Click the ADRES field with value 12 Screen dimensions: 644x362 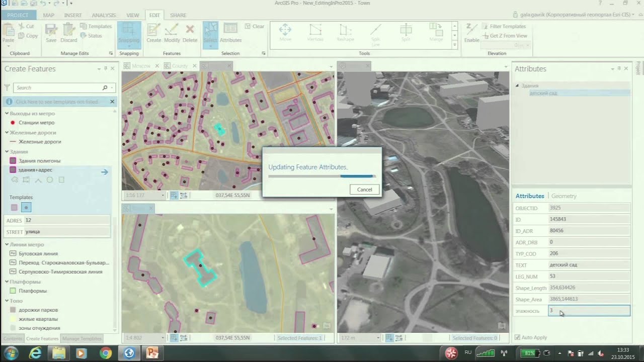pos(66,220)
